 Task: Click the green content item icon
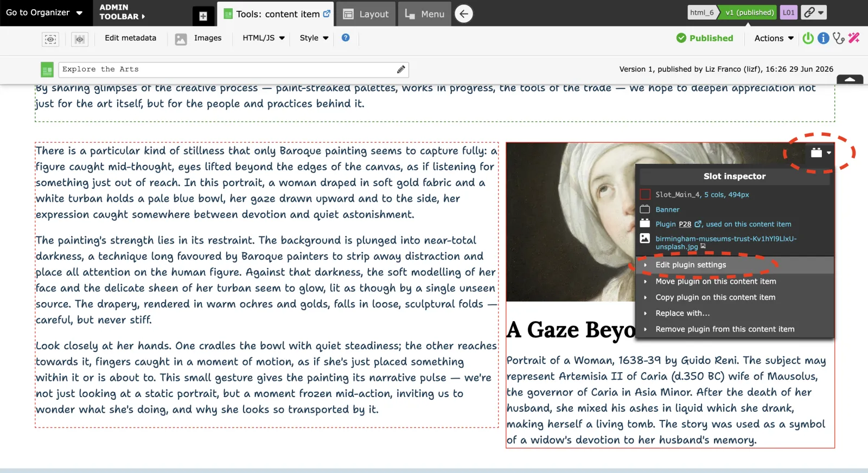coord(47,69)
